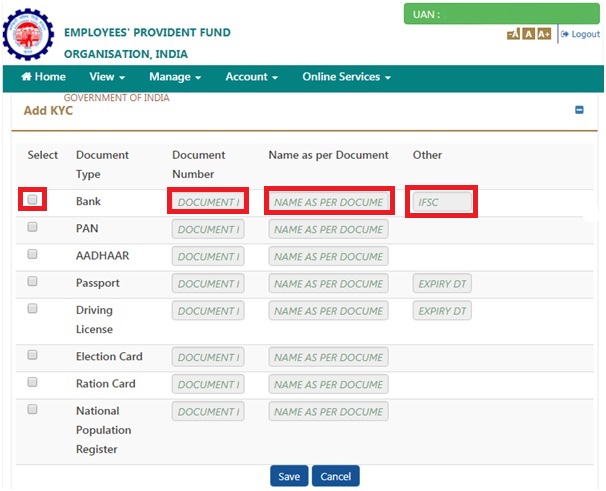Click the Logout link
606x491 pixels.
pyautogui.click(x=580, y=34)
